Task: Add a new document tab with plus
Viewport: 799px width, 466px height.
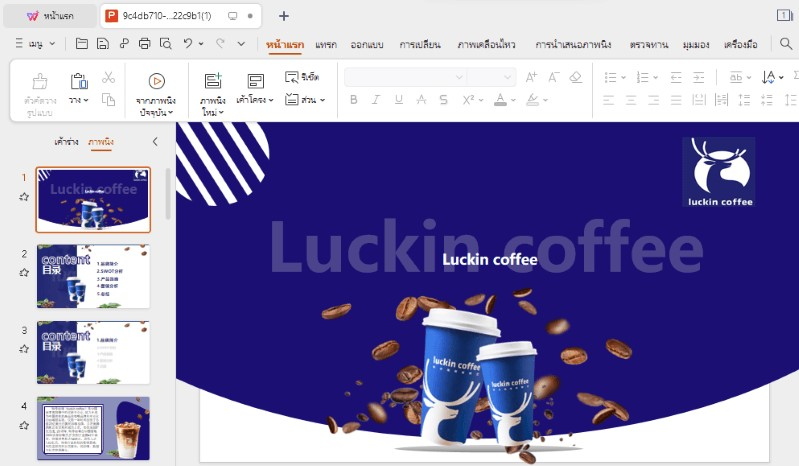Action: (x=284, y=16)
